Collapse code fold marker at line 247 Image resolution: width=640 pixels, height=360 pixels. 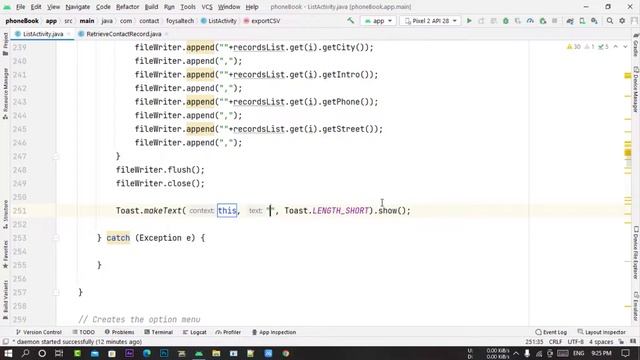56,156
